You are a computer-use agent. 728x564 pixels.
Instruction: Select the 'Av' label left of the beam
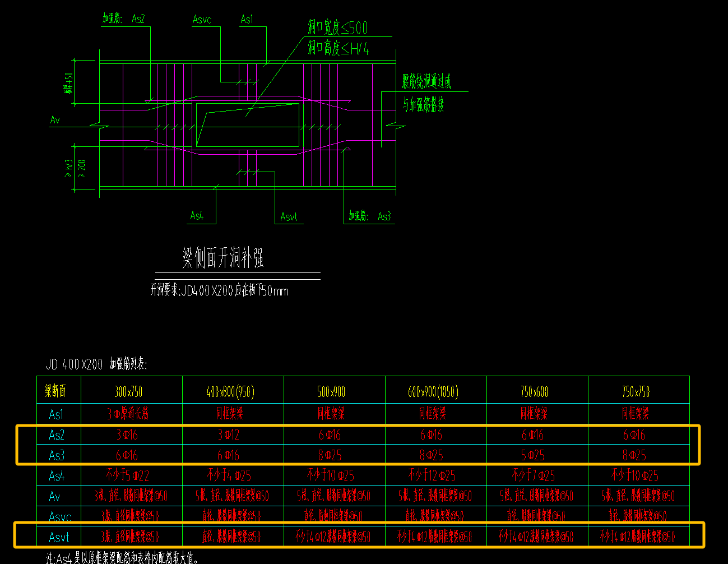55,119
